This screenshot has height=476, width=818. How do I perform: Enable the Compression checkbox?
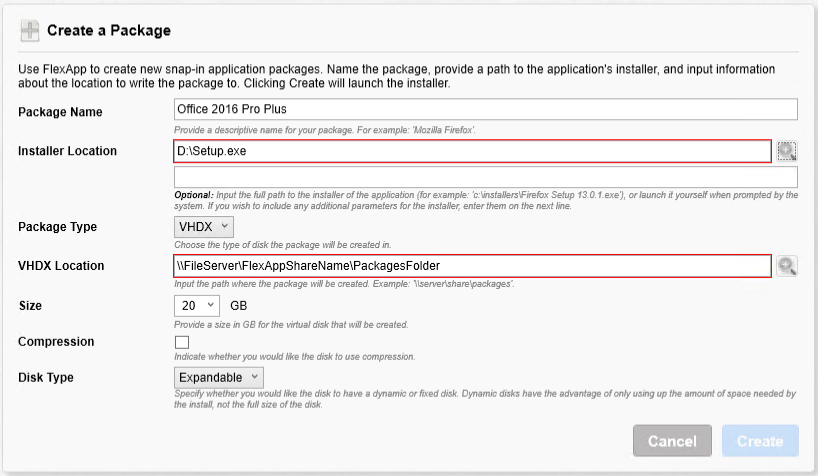(182, 342)
